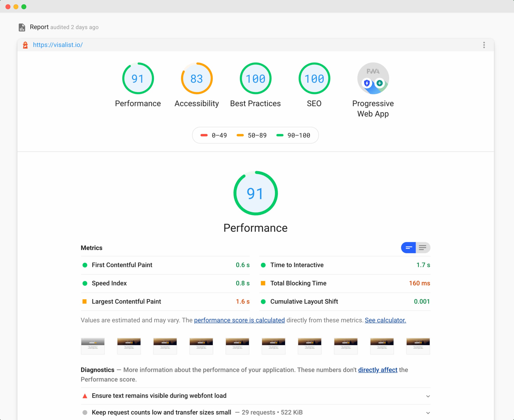Switch metrics to expanded description view
Image resolution: width=514 pixels, height=420 pixels.
coord(423,248)
